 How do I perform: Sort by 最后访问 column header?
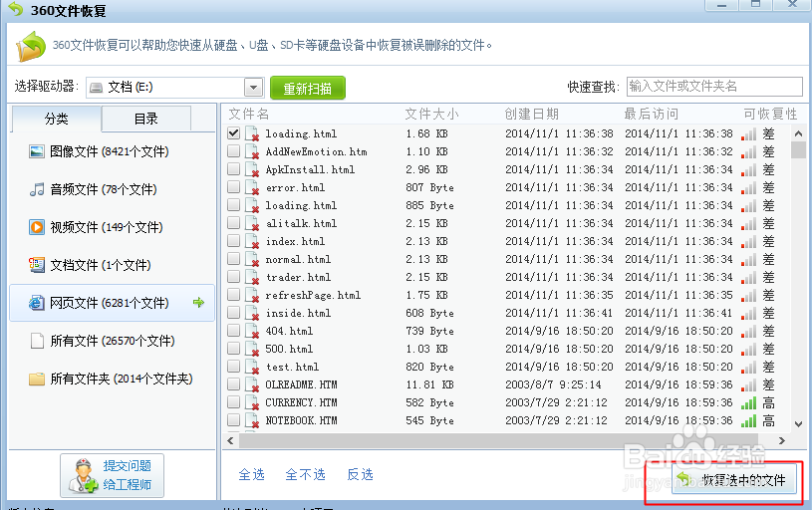pyautogui.click(x=651, y=114)
